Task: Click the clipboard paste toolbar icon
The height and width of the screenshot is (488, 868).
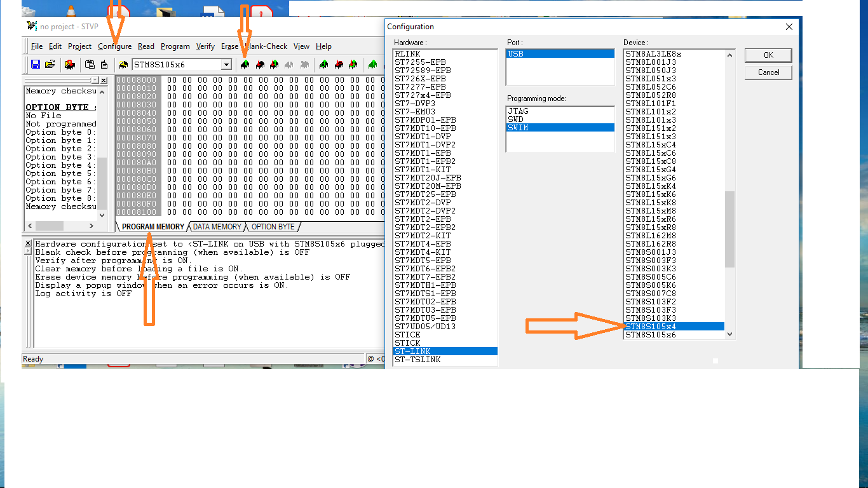Action: 90,64
